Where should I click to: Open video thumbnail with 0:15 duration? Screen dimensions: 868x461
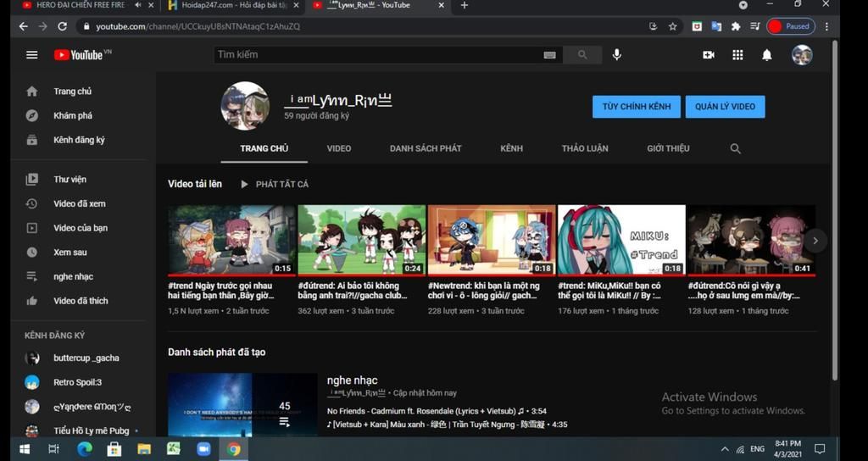click(231, 240)
